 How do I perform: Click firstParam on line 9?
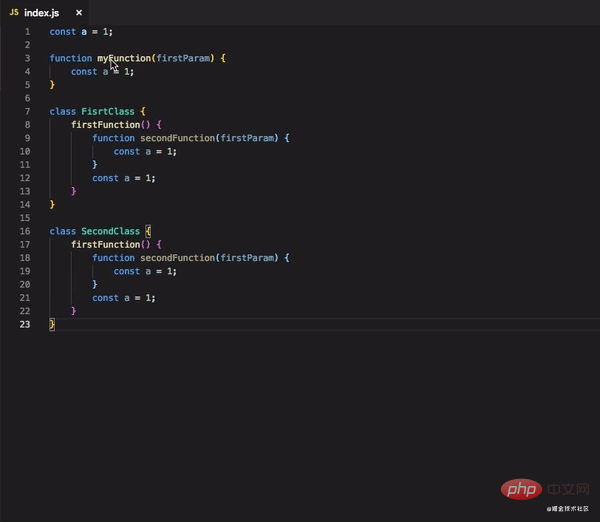click(x=247, y=138)
